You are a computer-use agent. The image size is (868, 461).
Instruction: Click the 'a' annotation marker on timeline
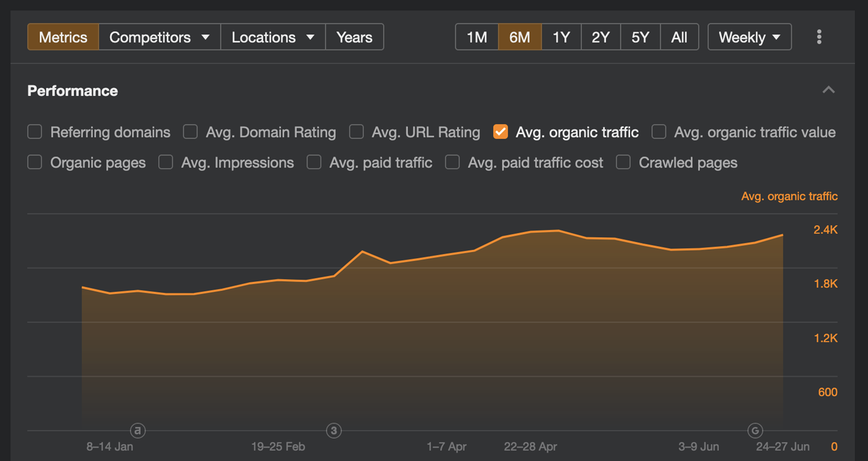click(138, 430)
